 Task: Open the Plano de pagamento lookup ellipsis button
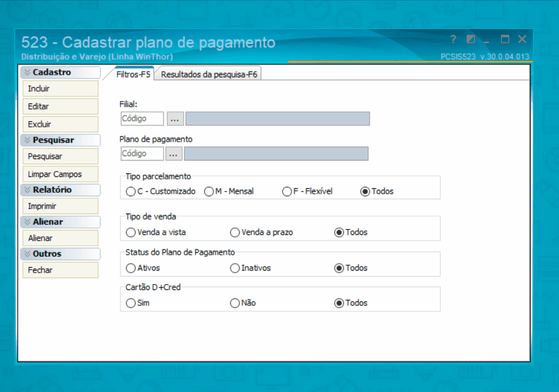pyautogui.click(x=174, y=154)
